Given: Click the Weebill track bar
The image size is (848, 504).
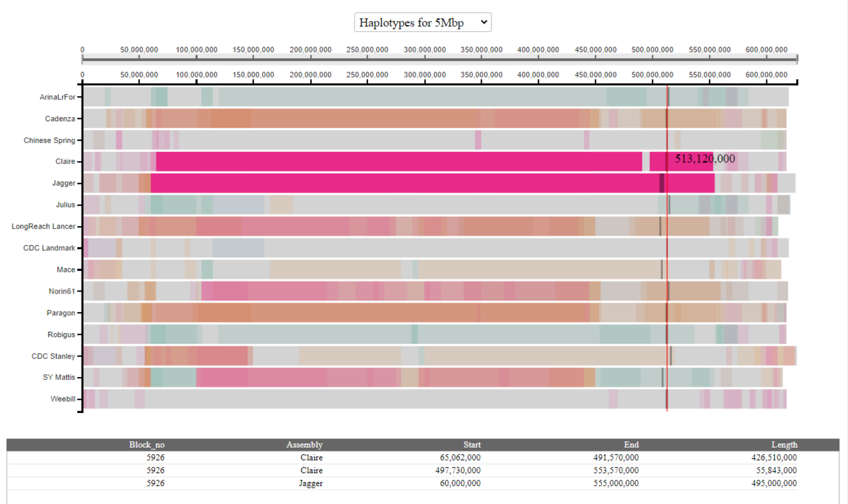Looking at the screenshot, I should [435, 399].
